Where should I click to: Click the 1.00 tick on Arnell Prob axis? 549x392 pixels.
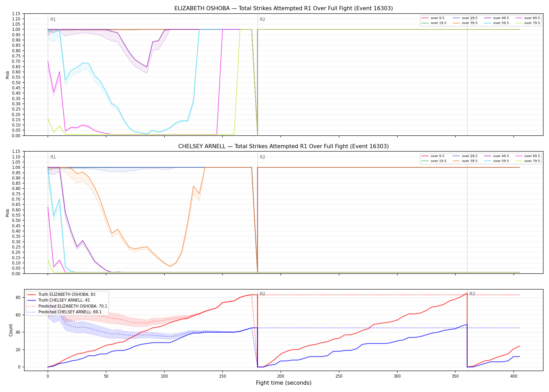(16, 167)
